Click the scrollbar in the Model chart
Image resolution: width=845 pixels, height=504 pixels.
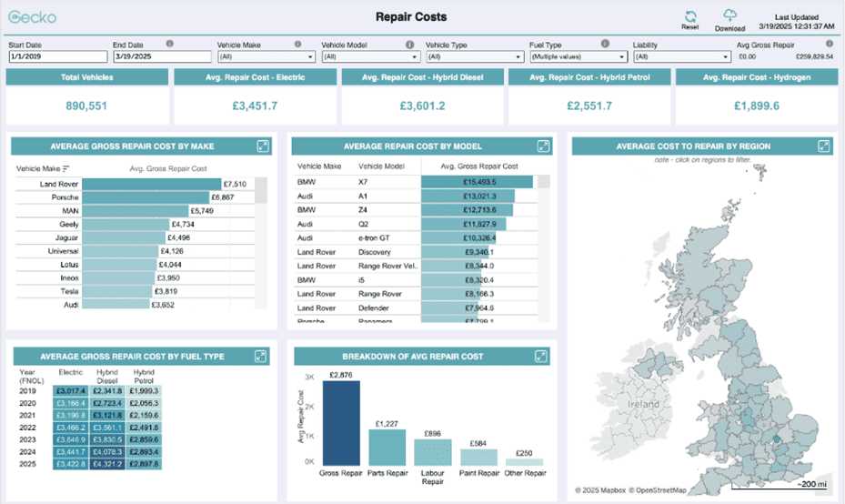(544, 182)
